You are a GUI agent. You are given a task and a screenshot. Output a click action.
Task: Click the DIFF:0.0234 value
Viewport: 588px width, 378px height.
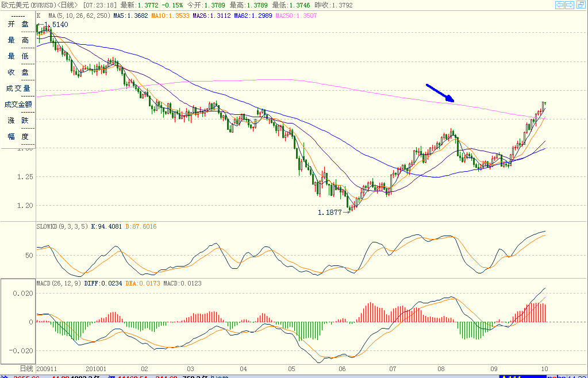tap(103, 284)
